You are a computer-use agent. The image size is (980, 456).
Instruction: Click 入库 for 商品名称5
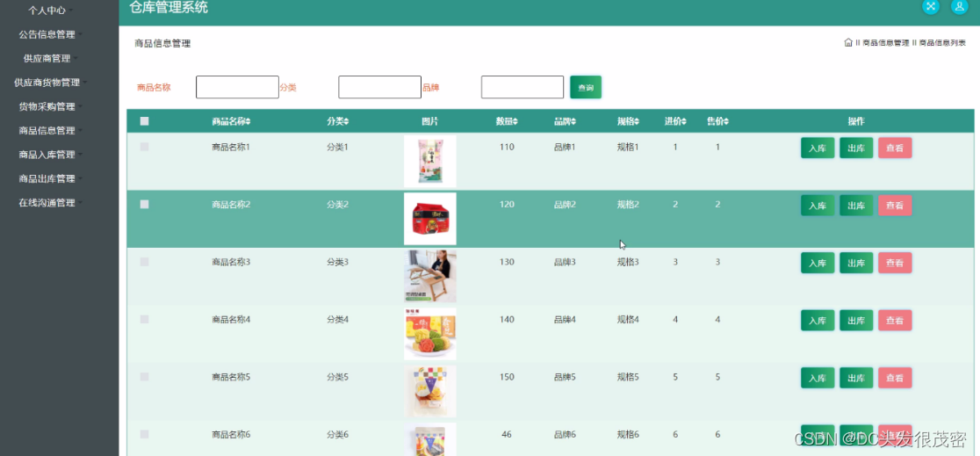(818, 379)
